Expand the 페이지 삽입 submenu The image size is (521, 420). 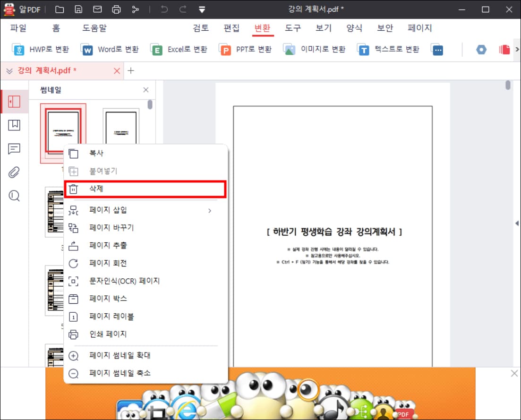(x=109, y=210)
